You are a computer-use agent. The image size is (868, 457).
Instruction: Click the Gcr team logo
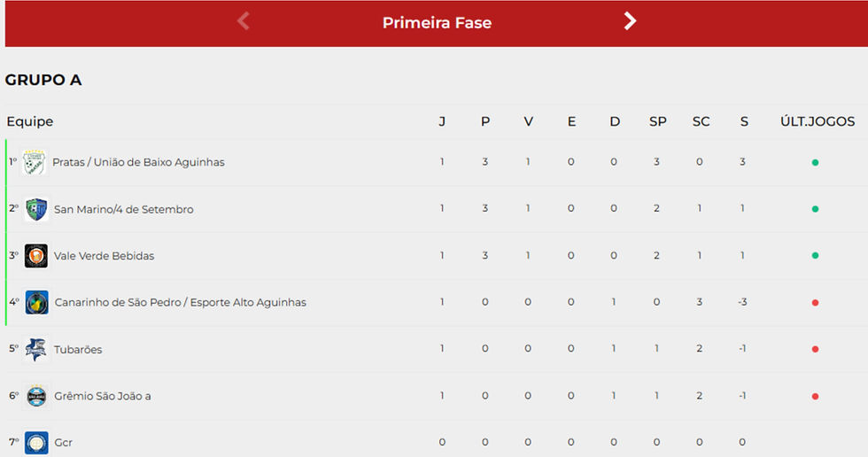click(x=36, y=442)
